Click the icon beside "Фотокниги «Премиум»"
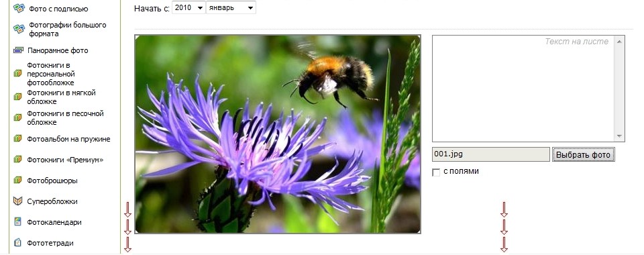Screen dimensions: 644x255 (17, 159)
